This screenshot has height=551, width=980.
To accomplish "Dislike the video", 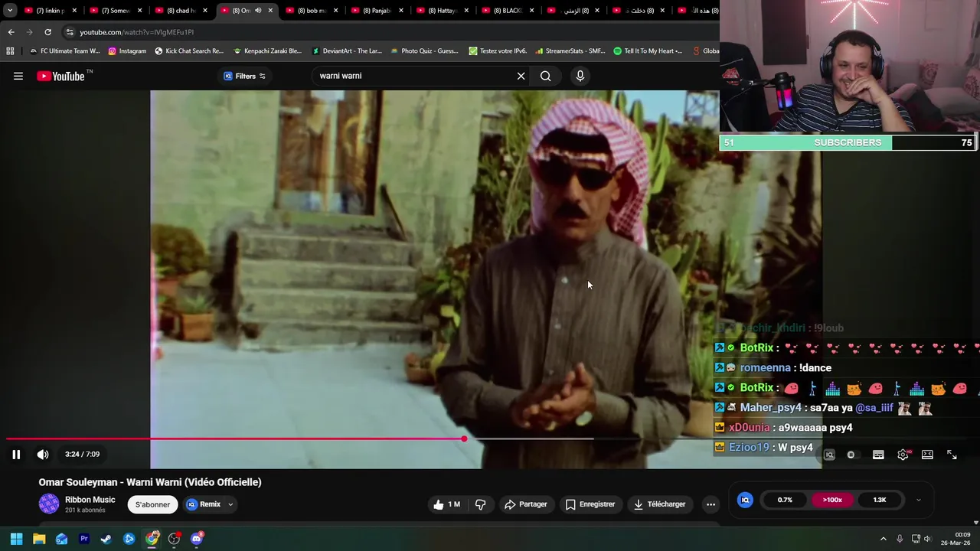I will pyautogui.click(x=481, y=504).
